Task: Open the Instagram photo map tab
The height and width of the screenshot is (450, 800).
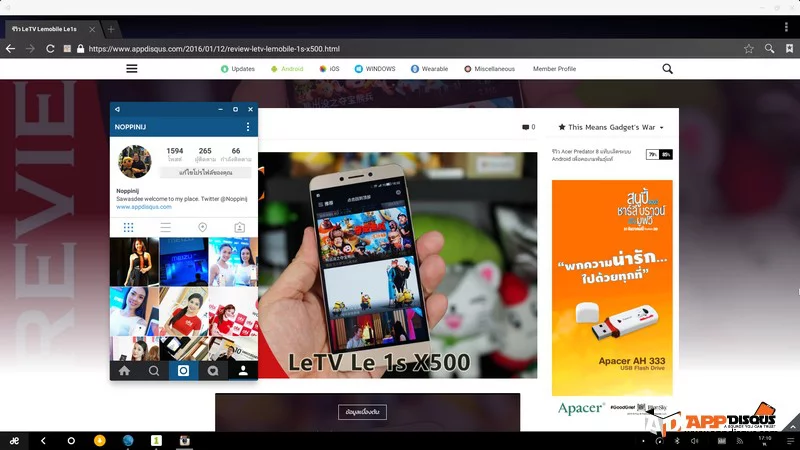Action: point(203,227)
